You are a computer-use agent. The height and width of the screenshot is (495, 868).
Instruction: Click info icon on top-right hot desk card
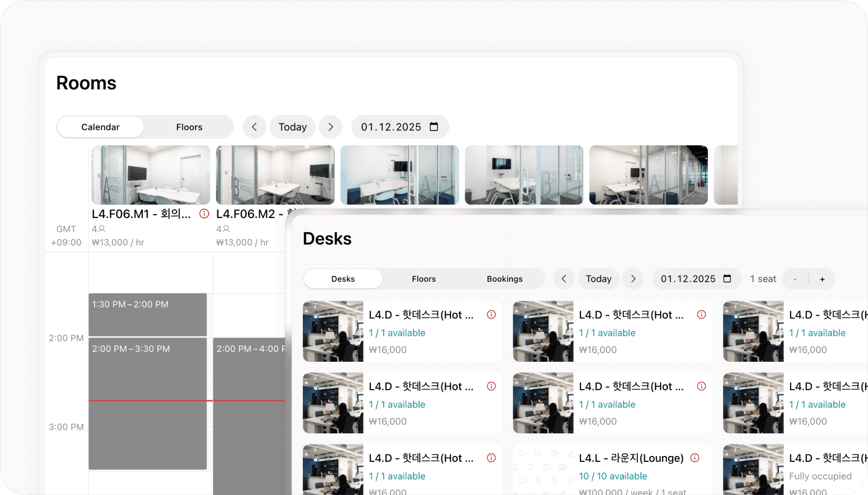[x=701, y=314]
